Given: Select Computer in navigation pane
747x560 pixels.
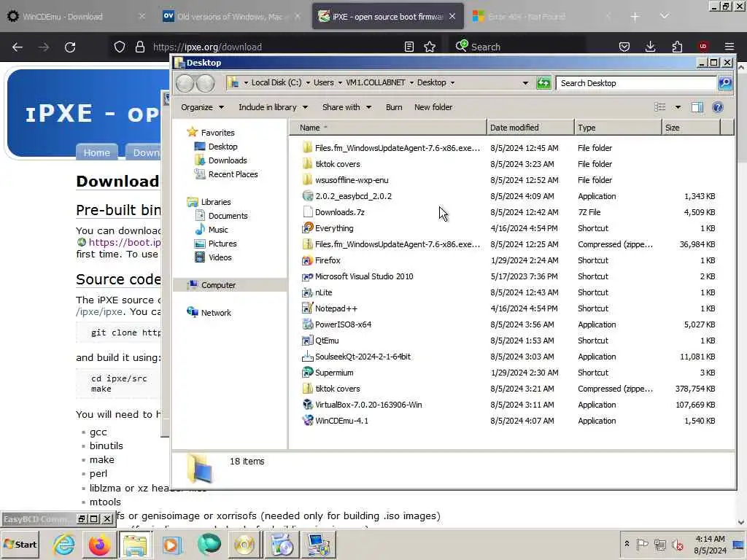Looking at the screenshot, I should (x=218, y=285).
